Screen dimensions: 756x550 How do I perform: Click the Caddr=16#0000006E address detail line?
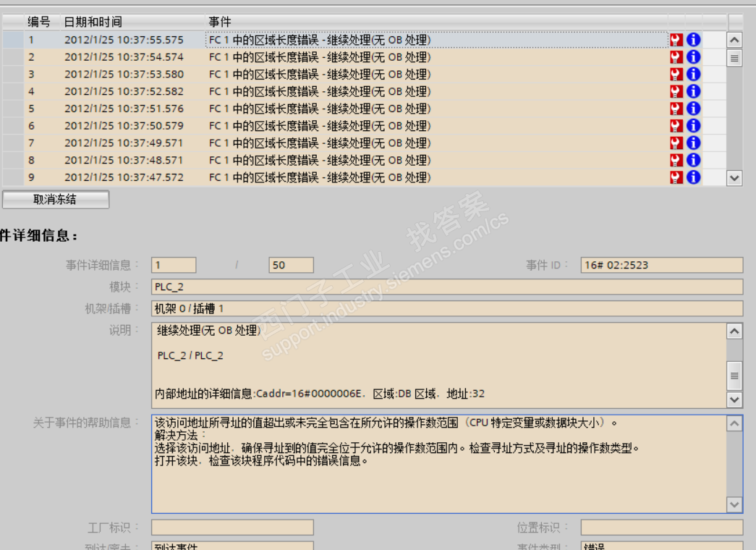pos(320,394)
